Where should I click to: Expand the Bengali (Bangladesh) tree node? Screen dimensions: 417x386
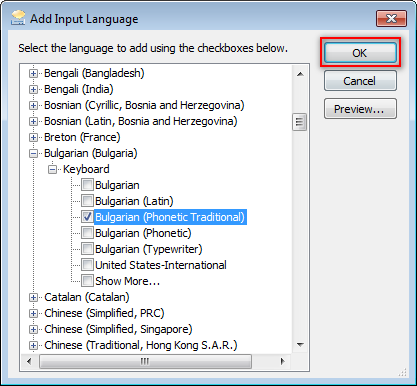click(x=33, y=73)
